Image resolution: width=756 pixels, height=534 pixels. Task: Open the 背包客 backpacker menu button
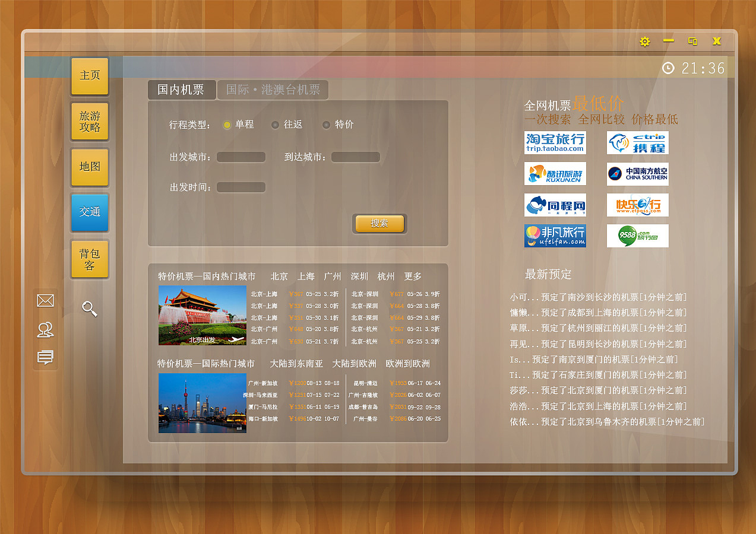pos(90,259)
